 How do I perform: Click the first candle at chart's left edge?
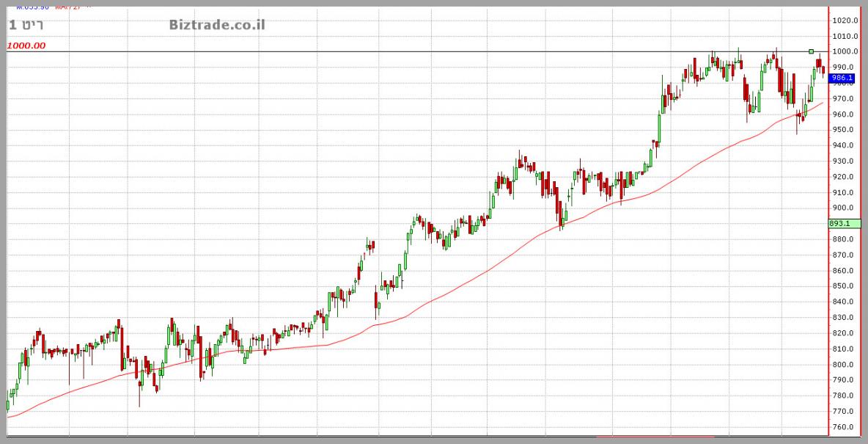(x=8, y=404)
